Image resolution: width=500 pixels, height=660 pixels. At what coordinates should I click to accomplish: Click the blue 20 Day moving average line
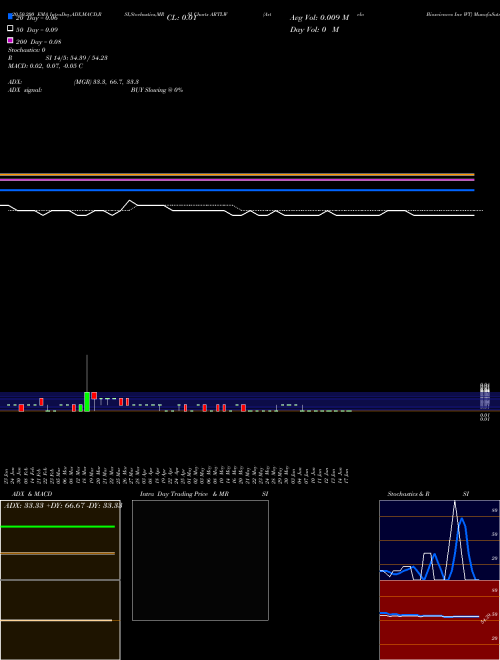pos(237,190)
